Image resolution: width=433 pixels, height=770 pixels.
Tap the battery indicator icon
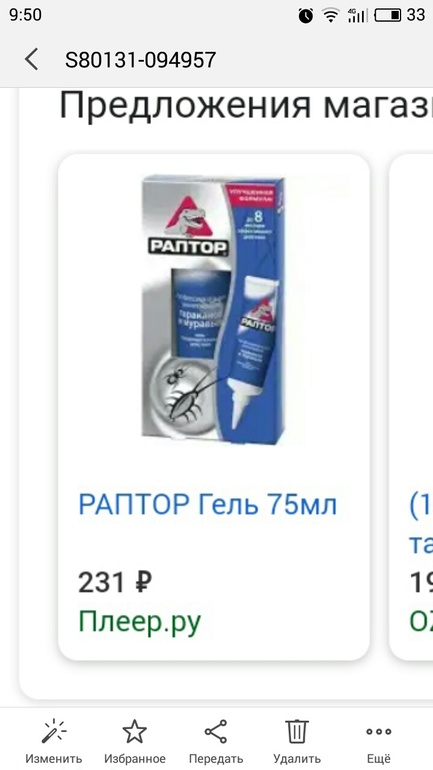point(388,15)
